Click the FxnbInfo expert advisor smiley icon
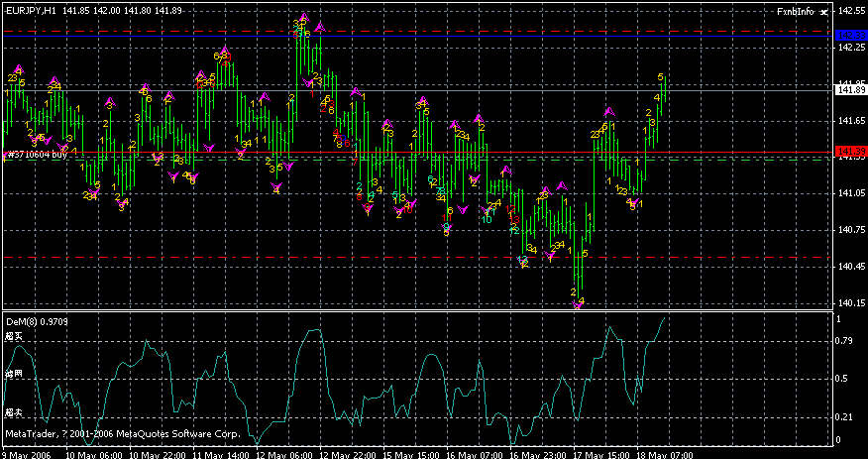The width and height of the screenshot is (868, 459). (824, 10)
